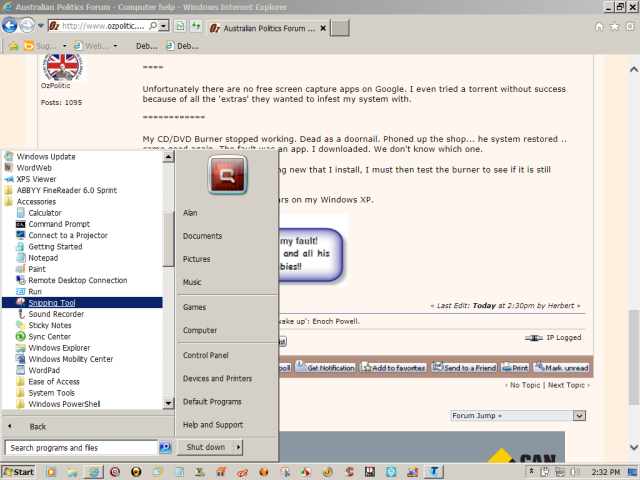Open Notepad from the programs list
640x480 pixels.
click(x=43, y=258)
